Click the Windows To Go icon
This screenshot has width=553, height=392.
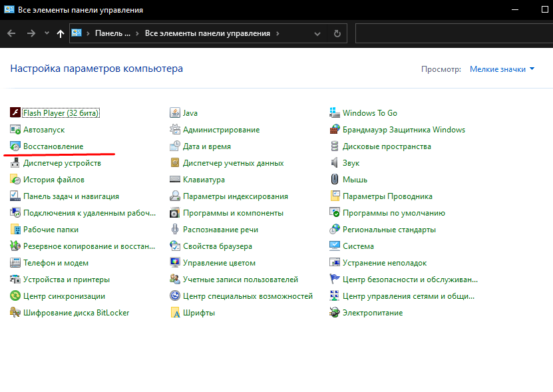pyautogui.click(x=335, y=113)
